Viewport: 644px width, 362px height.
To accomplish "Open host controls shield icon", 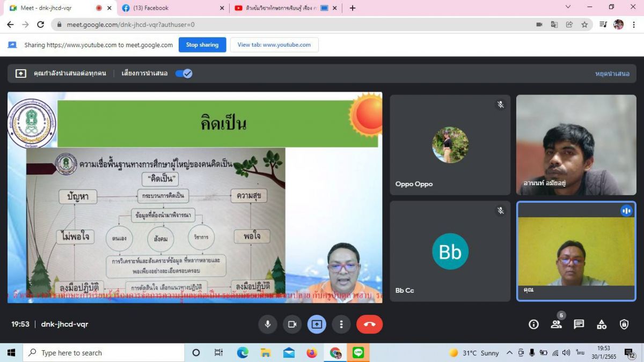I will [624, 324].
